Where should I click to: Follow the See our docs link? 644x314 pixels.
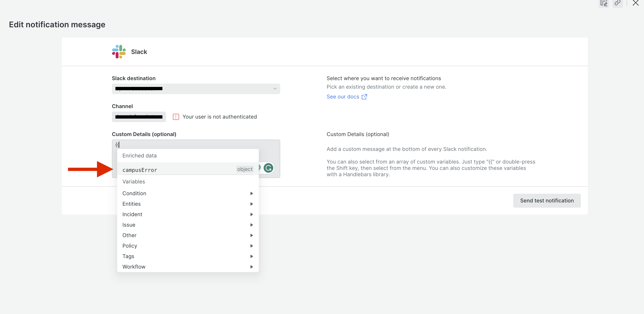click(x=343, y=97)
